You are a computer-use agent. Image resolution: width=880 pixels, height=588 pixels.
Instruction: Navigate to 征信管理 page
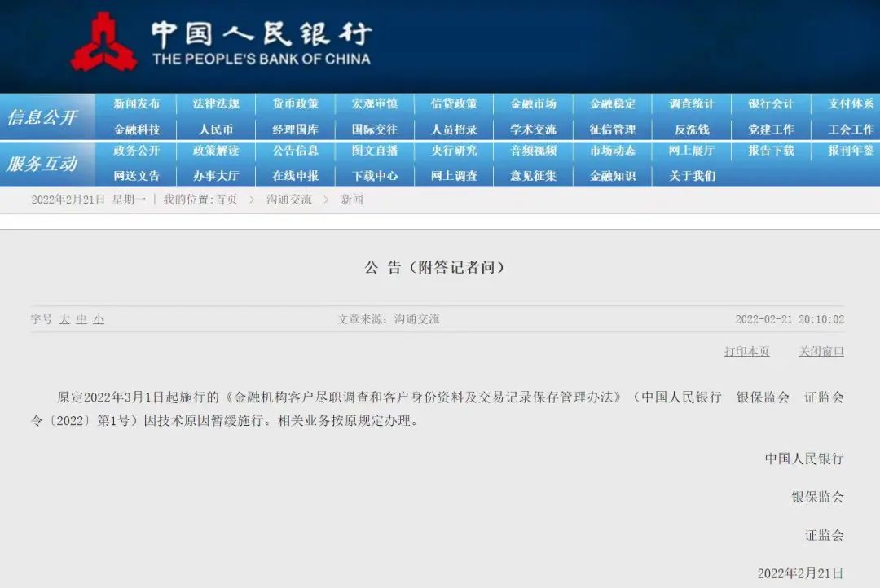click(613, 129)
